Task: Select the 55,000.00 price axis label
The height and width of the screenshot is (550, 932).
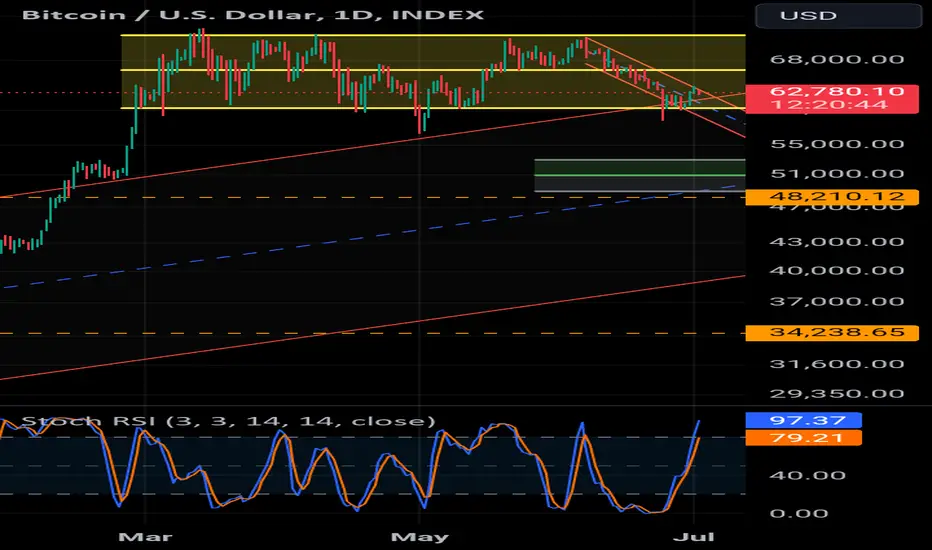Action: point(837,144)
